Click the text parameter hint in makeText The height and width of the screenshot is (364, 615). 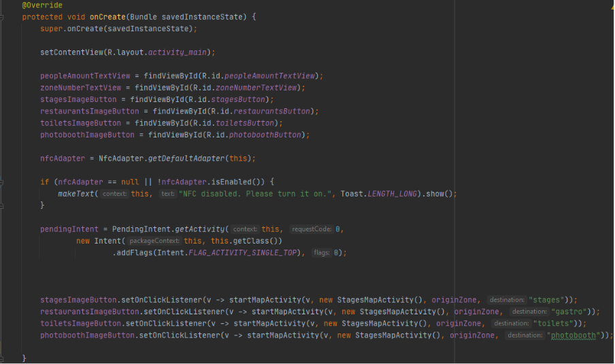coord(167,194)
